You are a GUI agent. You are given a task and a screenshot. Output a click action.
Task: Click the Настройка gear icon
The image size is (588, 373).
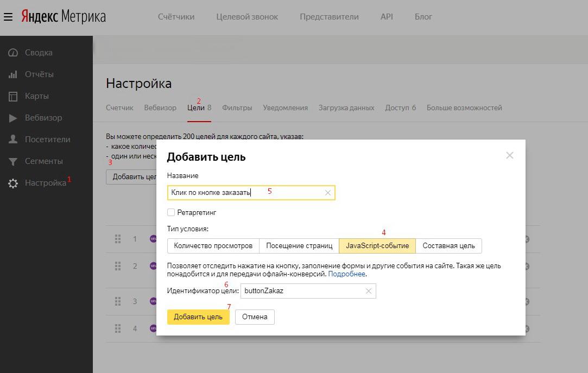click(13, 184)
